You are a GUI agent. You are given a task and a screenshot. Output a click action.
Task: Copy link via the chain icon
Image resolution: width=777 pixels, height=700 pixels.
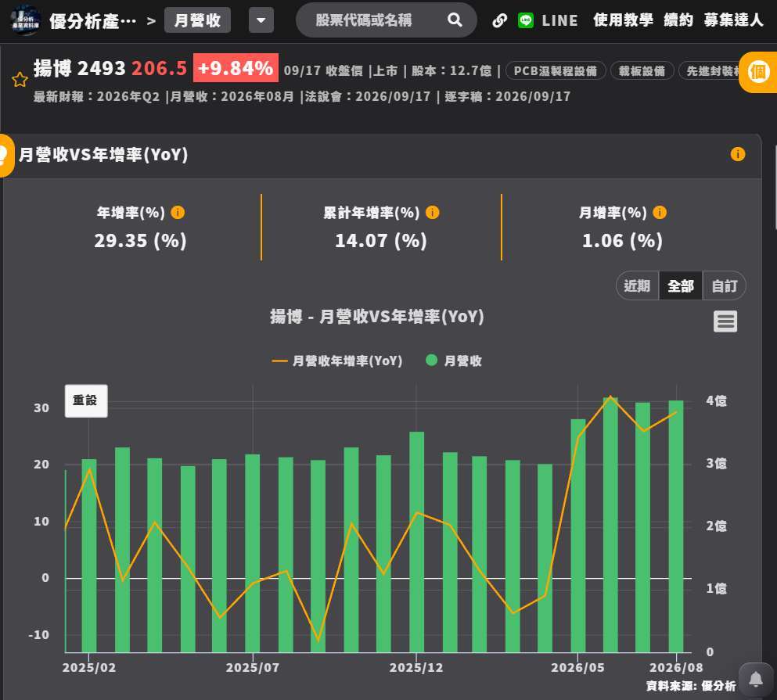pyautogui.click(x=499, y=20)
